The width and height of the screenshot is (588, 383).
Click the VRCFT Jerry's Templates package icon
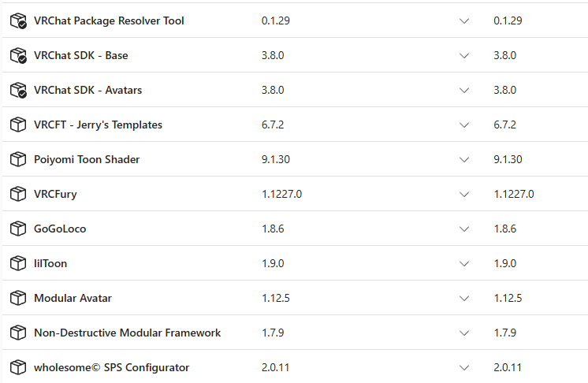click(x=18, y=125)
